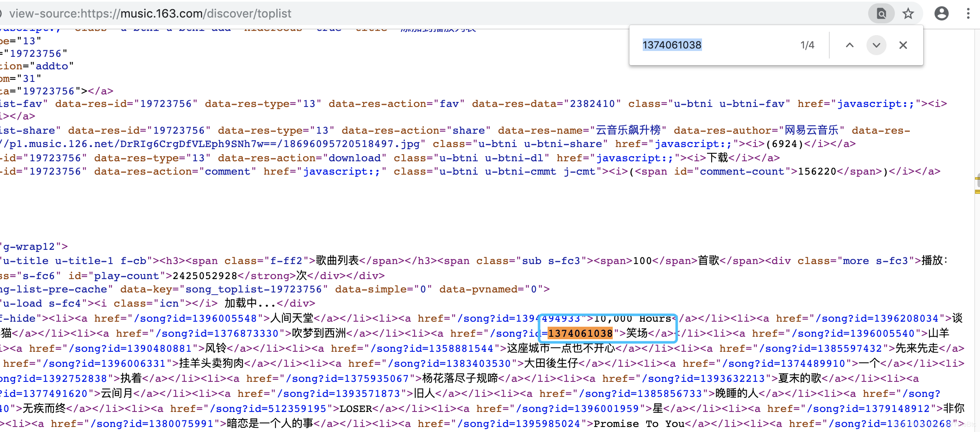Open link /song?id=1390480881
This screenshot has width=980, height=432.
coord(130,349)
